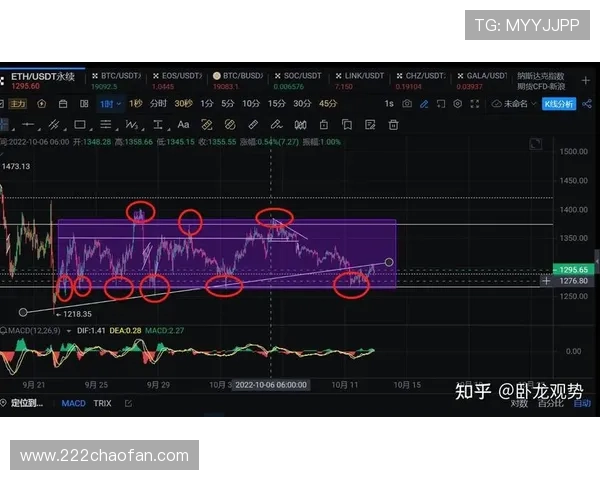Click the trendline endpoint circle handle
Viewport: 600px width, 480px height.
[x=389, y=262]
